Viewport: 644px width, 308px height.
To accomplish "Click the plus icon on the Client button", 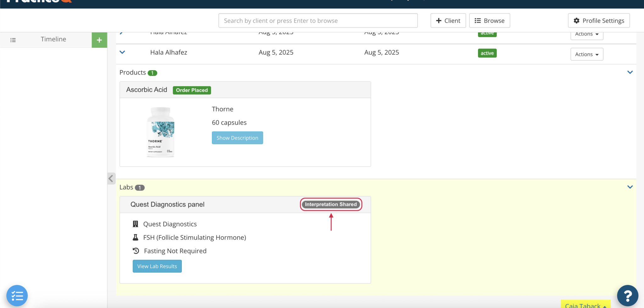I will tap(439, 20).
